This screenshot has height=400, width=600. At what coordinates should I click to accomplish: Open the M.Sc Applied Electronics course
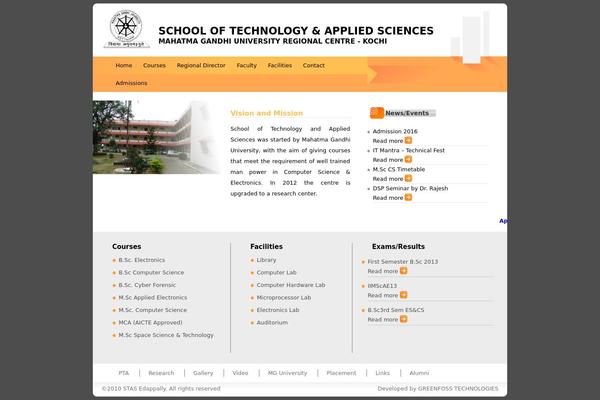pos(153,297)
